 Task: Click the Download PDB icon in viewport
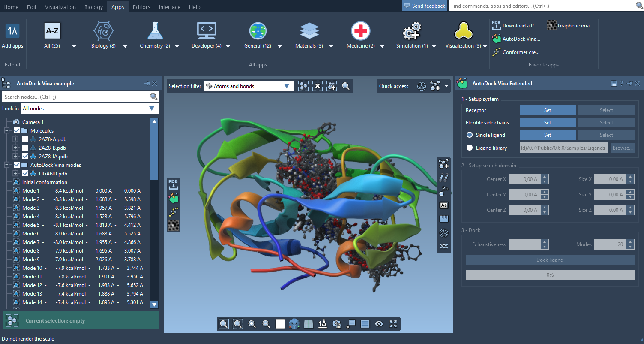pos(173,184)
